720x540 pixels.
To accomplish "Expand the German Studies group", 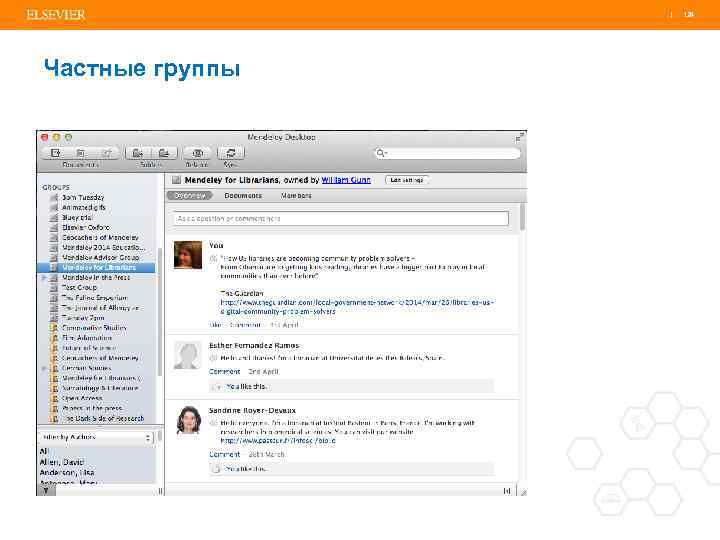I will click(44, 368).
